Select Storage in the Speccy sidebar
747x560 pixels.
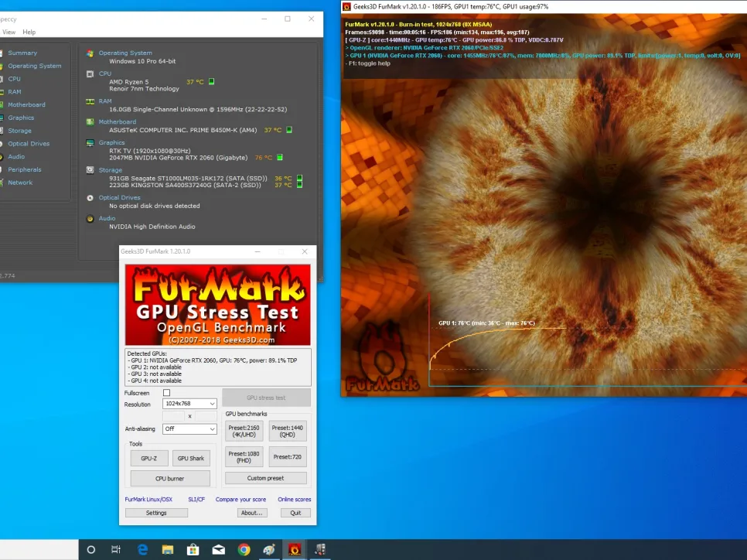(x=19, y=131)
